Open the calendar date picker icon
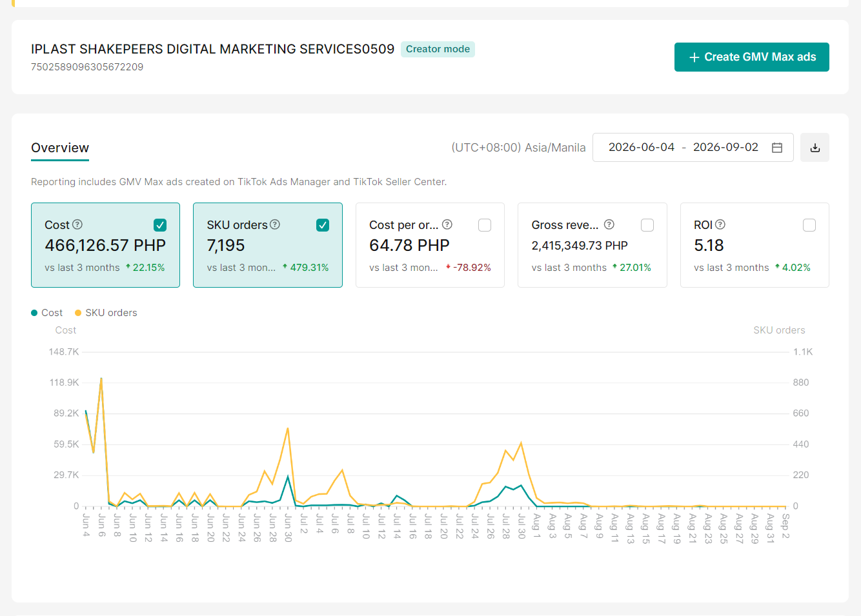The image size is (861, 616). point(777,148)
